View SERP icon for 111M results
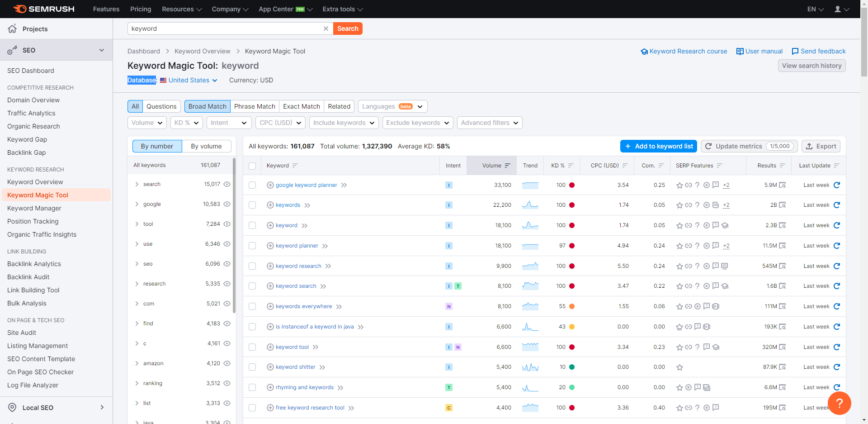Screen dimensions: 868x424 pyautogui.click(x=783, y=306)
